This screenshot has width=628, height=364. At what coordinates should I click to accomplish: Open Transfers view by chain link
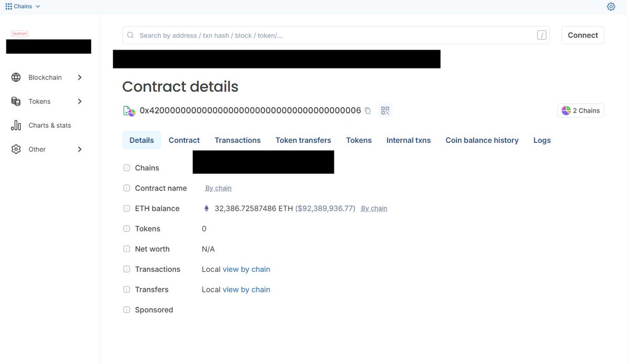tap(246, 290)
